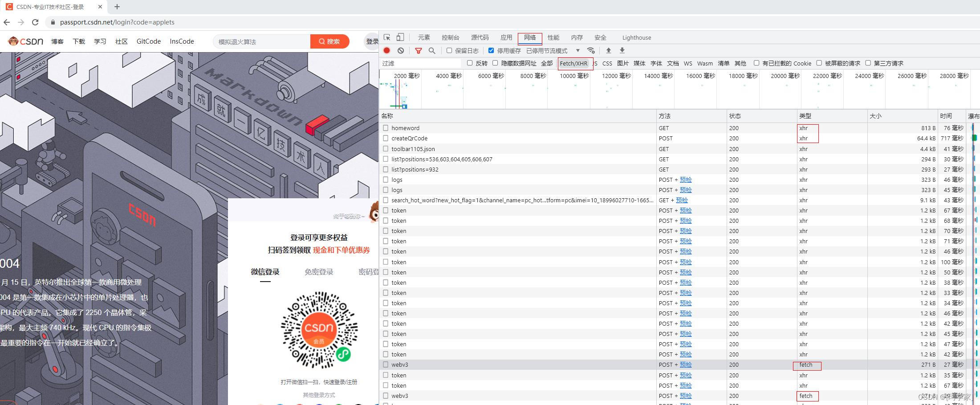Image resolution: width=980 pixels, height=405 pixels.
Task: Check 有已拦截的 Cookie checkbox
Action: pos(756,63)
